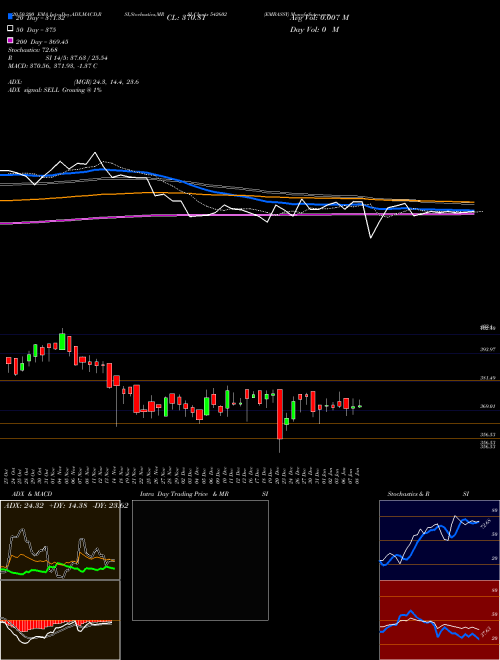This screenshot has width=500, height=660.
Task: Click the blue 20 Day legend swatch
Action: tap(10, 17)
